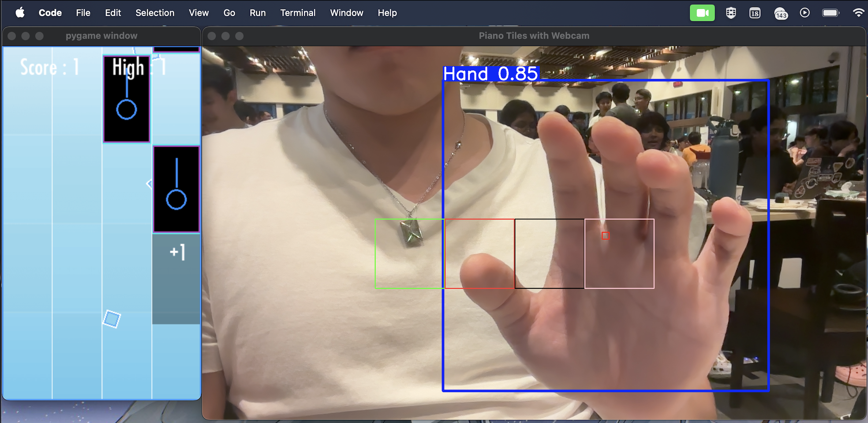The height and width of the screenshot is (423, 868).
Task: Click the calendar 18 menu bar icon
Action: (755, 13)
